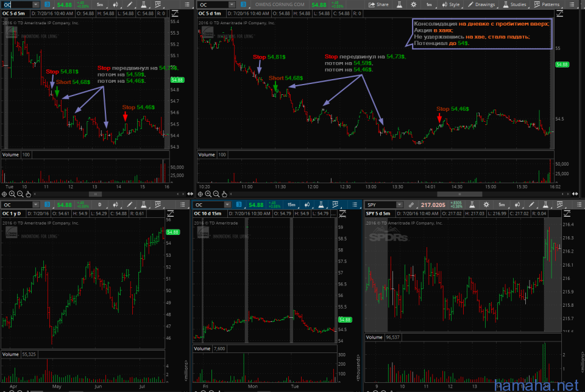
Task: Open the symbol dropdown arrow in the top-left chart
Action: (35, 4)
